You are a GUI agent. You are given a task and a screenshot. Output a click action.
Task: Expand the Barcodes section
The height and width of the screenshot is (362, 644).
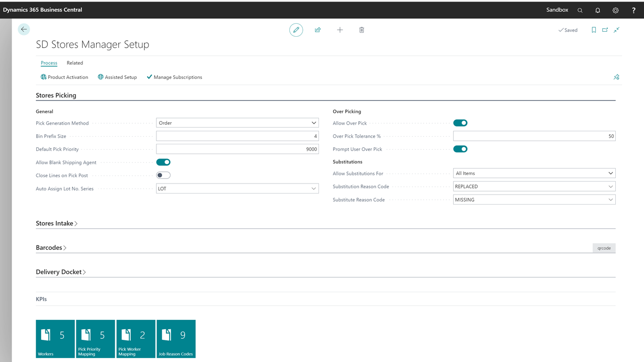click(x=51, y=247)
